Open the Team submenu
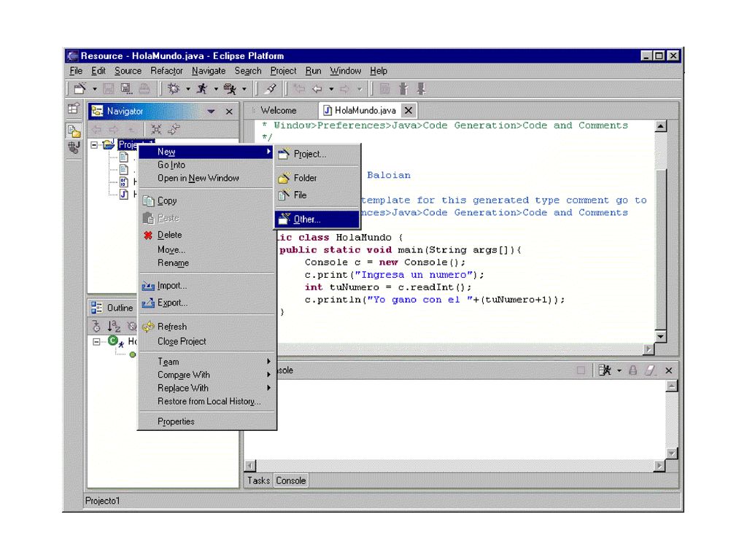Screen dimensions: 747x560 (206, 362)
